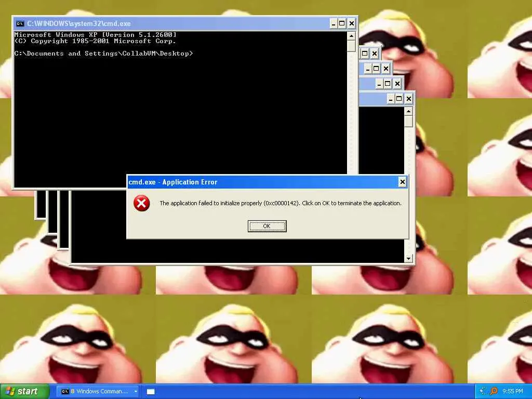
Task: Click the front cmd window's scroll-up arrow
Action: pyautogui.click(x=351, y=36)
